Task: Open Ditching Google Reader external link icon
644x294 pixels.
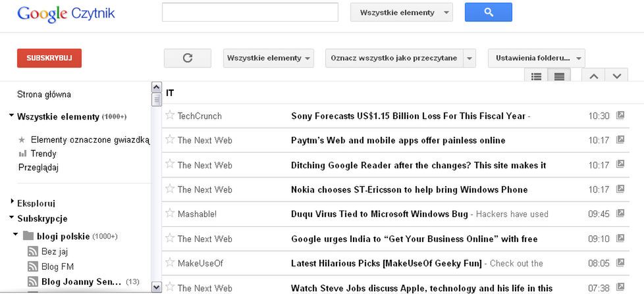Action: [620, 164]
